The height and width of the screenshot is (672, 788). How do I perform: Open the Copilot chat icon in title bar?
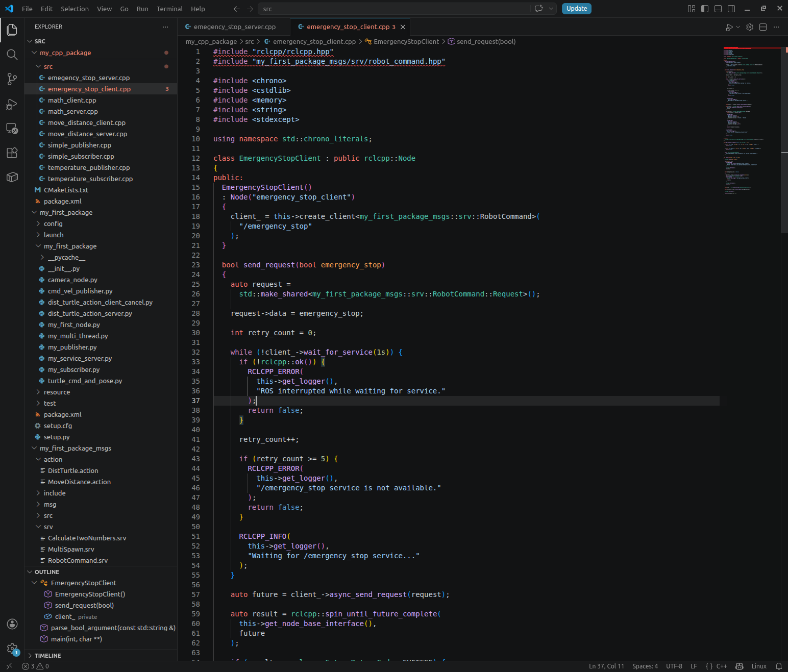click(538, 9)
